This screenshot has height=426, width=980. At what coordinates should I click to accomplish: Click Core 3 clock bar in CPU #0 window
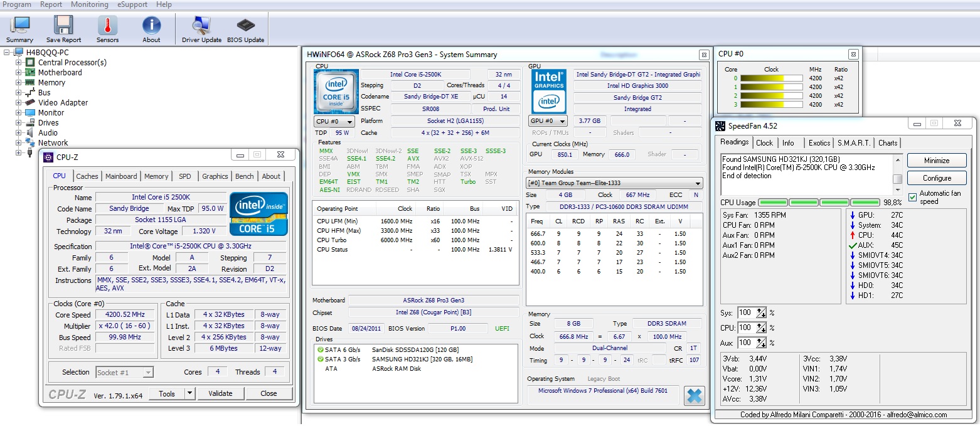click(771, 105)
